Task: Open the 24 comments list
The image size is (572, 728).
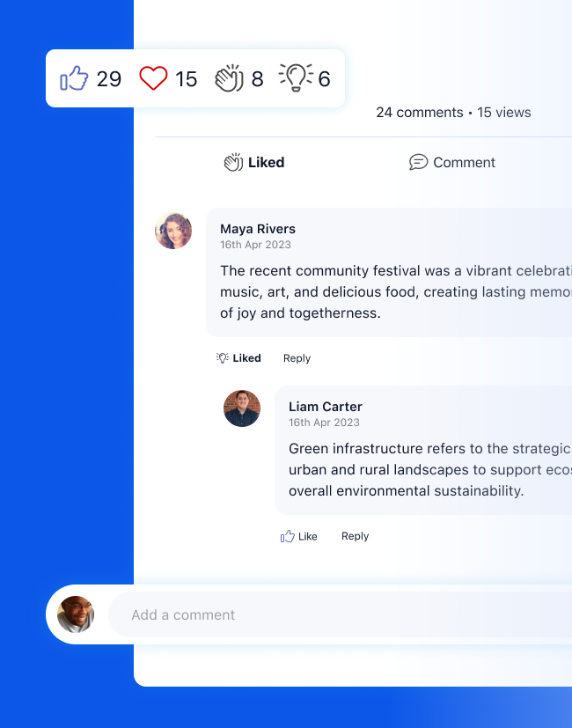Action: point(420,112)
